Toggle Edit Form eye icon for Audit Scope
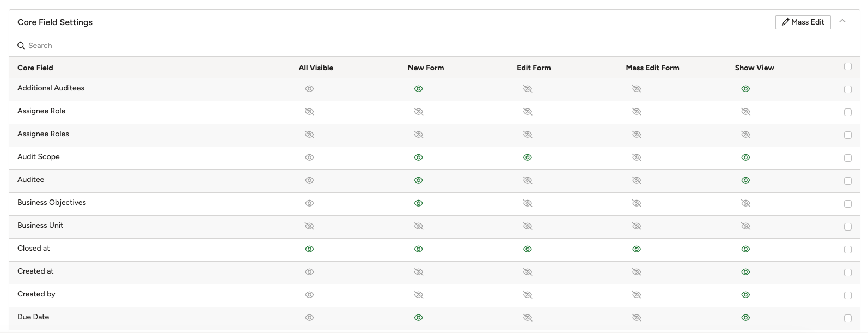 (527, 158)
